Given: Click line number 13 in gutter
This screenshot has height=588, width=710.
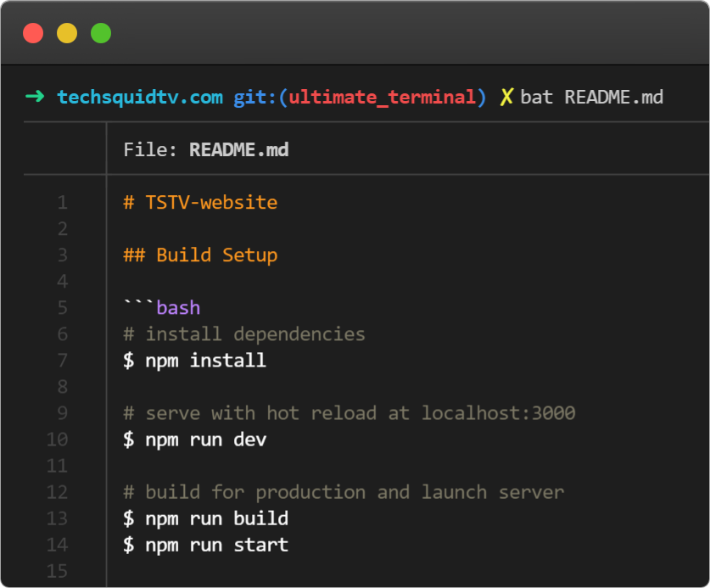Looking at the screenshot, I should coord(57,518).
